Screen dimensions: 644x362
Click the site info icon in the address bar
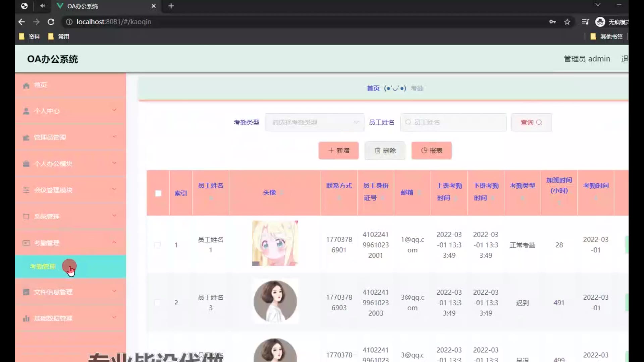pos(69,22)
